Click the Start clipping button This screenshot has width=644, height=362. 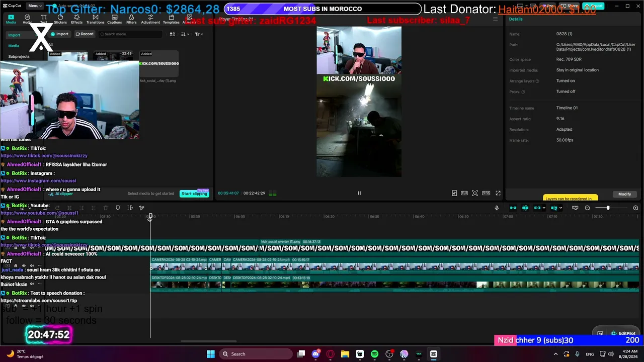click(194, 194)
